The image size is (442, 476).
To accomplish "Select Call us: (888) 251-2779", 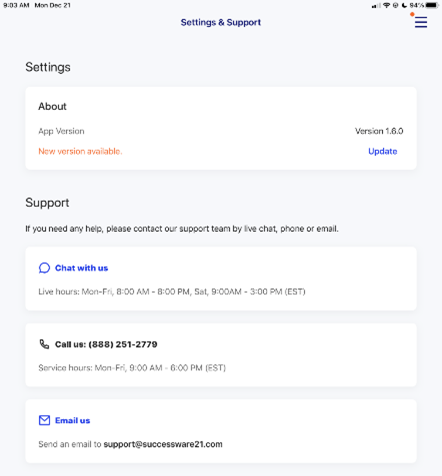I will point(106,344).
